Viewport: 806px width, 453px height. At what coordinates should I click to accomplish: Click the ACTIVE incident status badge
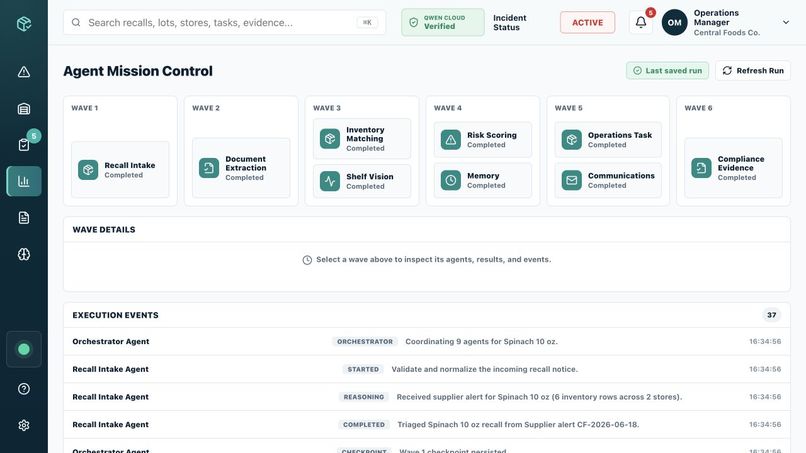pyautogui.click(x=587, y=23)
